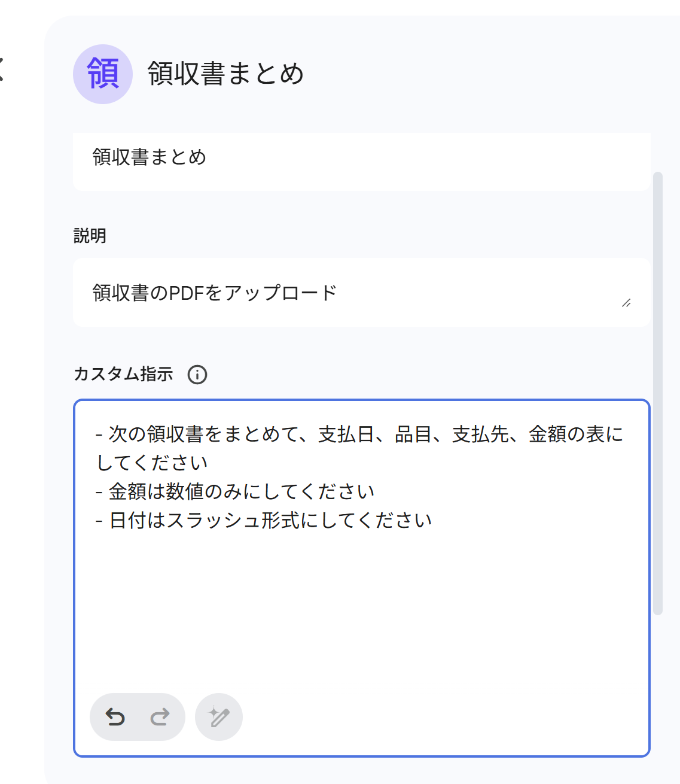Tap the redo button inside the pill control

pos(158,716)
